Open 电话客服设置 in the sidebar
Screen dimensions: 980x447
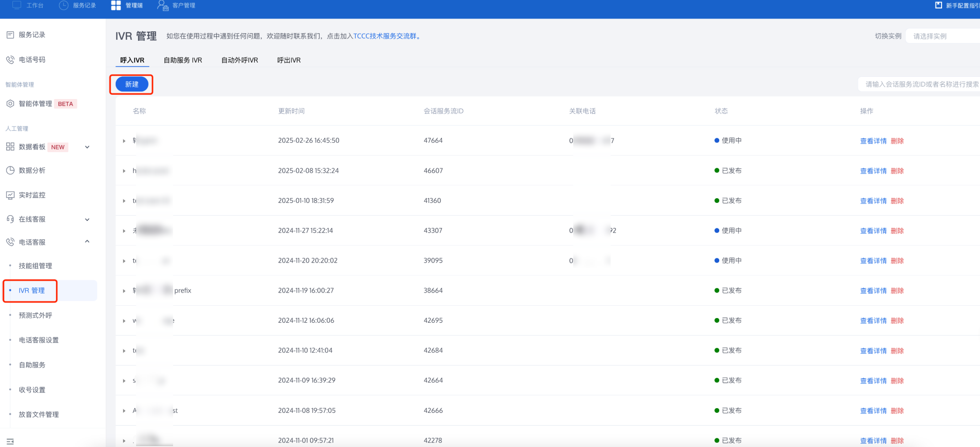tap(39, 340)
